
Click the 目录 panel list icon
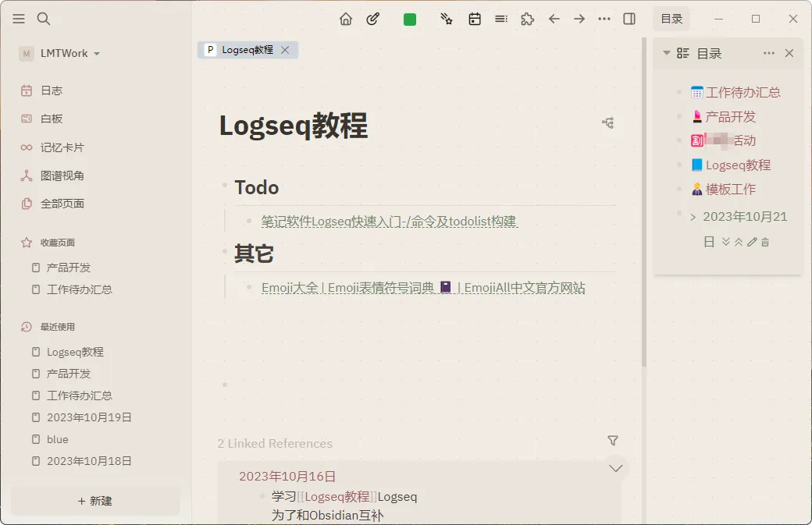pyautogui.click(x=683, y=53)
